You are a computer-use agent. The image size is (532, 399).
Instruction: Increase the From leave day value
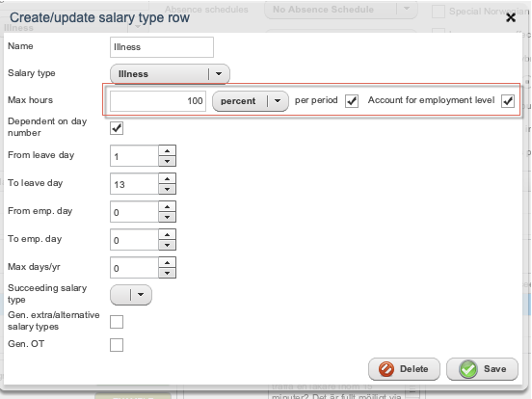tap(168, 150)
